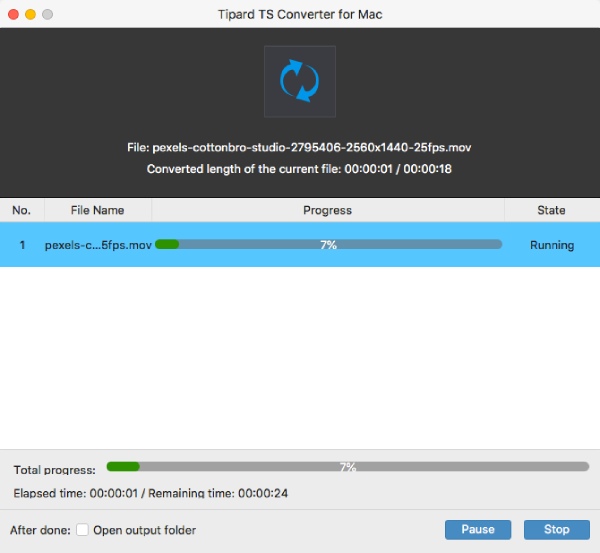
Task: Click the blue converting arrows icon
Action: tap(299, 81)
